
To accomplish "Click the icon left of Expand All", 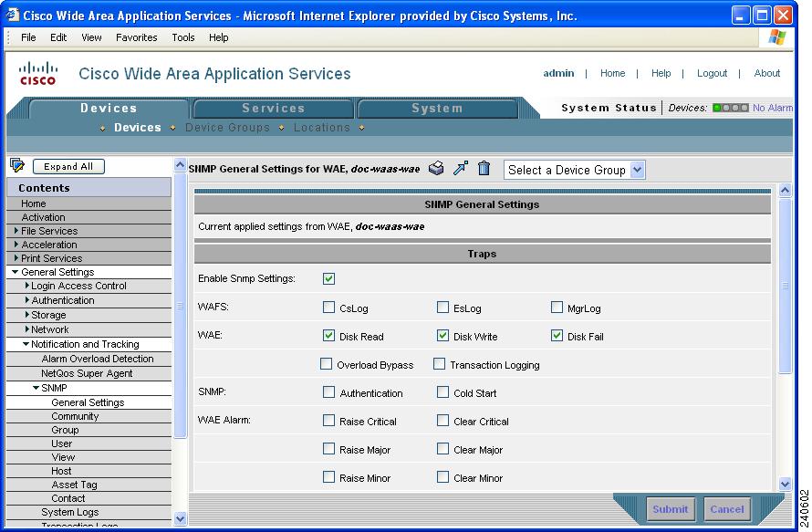I will point(17,166).
